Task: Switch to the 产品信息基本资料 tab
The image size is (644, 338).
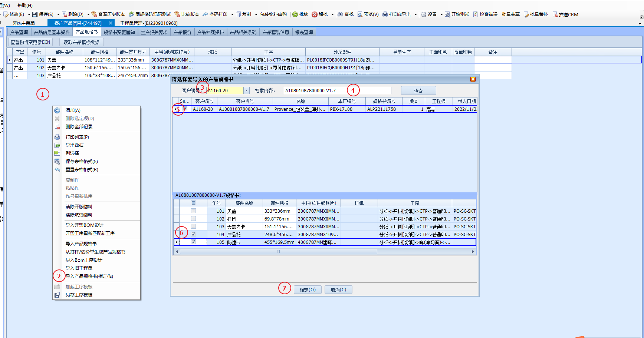Action: coord(52,32)
